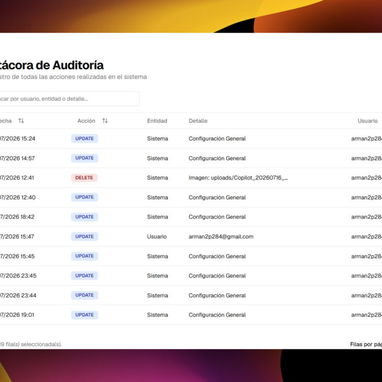Image resolution: width=382 pixels, height=382 pixels.
Task: Click Sistema in the DELETE row
Action: click(x=157, y=178)
